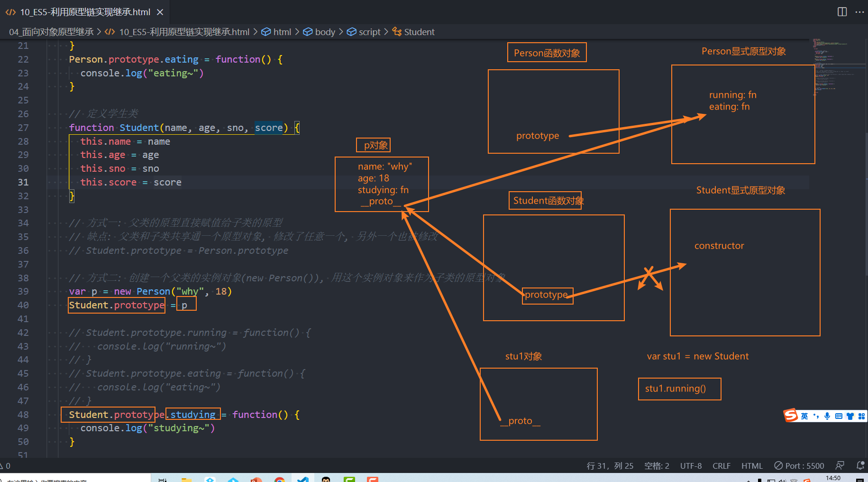This screenshot has width=868, height=482.
Task: Open the Sogou toolbox grid icon
Action: pos(861,416)
